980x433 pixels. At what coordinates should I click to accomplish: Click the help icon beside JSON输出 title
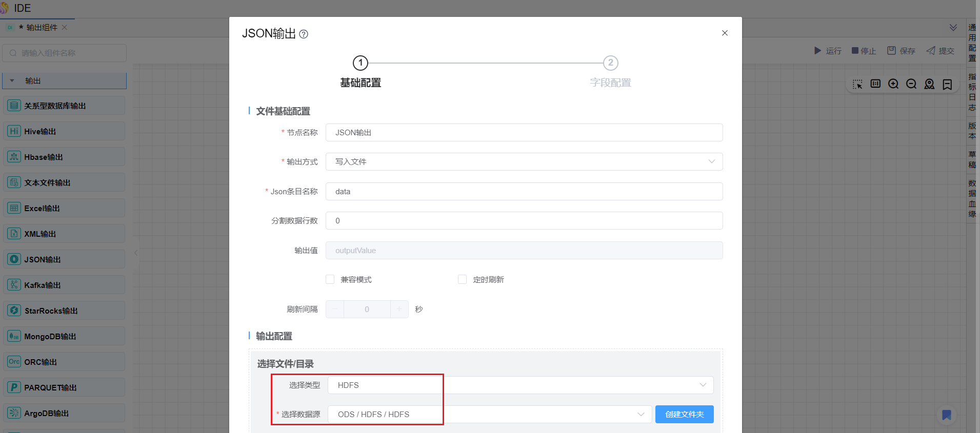[304, 34]
